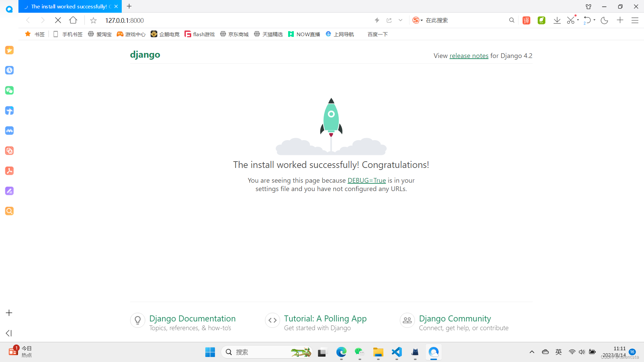Open the DEBUG=True link
The width and height of the screenshot is (644, 362).
tap(367, 180)
